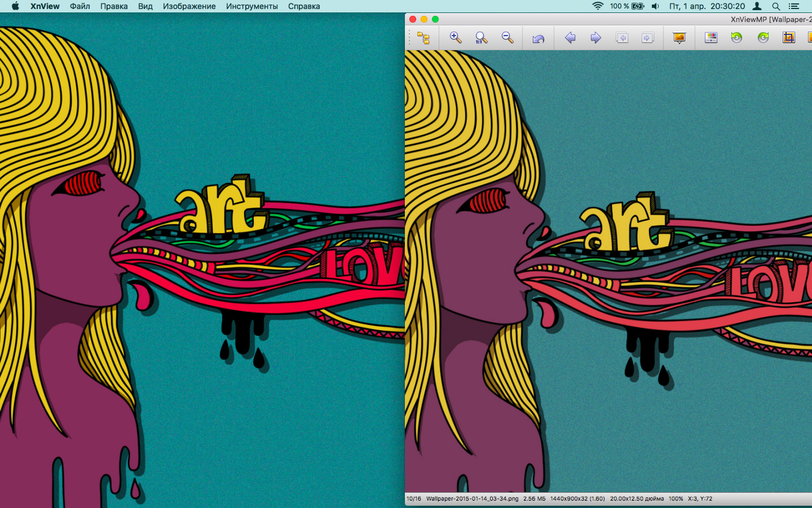Select the Crop tool icon

point(788,38)
